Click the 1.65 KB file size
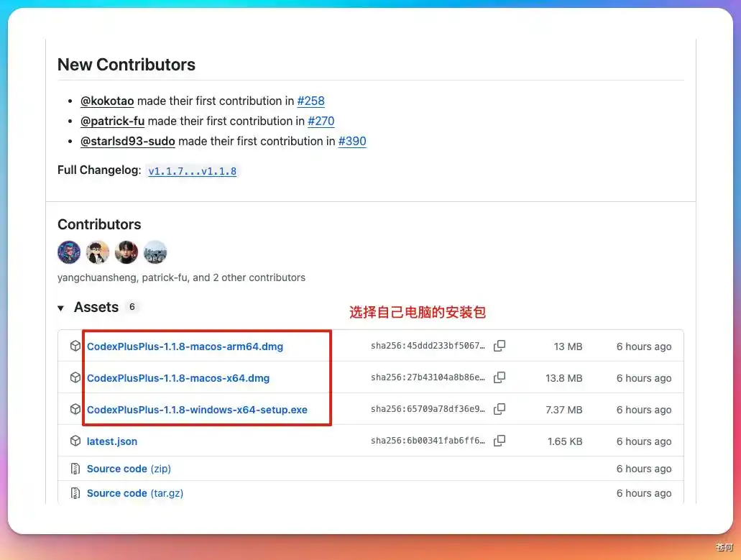Image resolution: width=741 pixels, height=560 pixels. point(565,441)
